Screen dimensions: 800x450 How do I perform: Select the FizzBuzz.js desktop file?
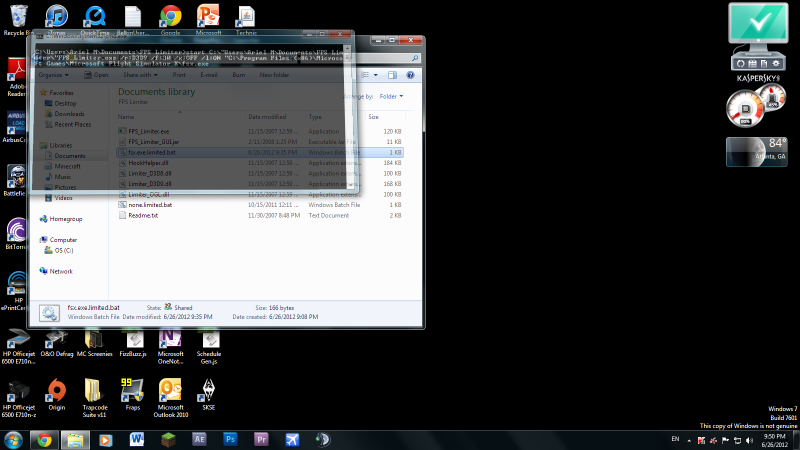[133, 343]
